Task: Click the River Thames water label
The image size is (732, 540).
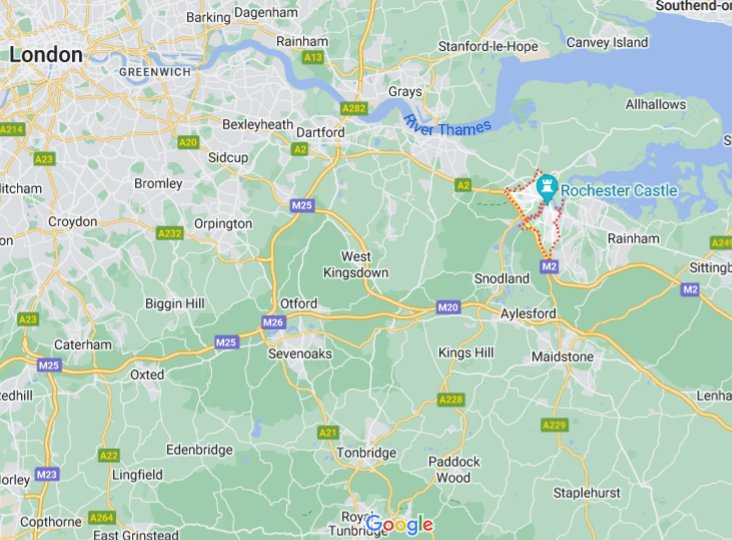Action: click(447, 127)
